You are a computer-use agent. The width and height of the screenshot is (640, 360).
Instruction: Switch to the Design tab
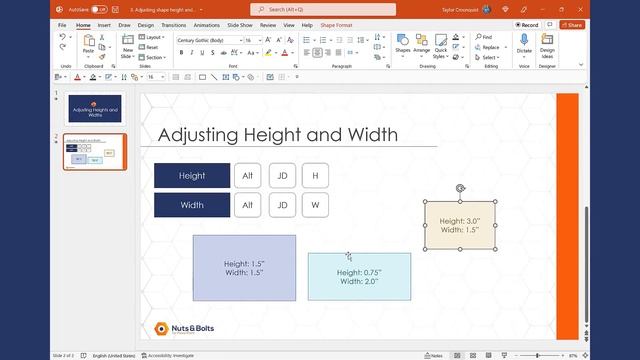[x=146, y=25]
